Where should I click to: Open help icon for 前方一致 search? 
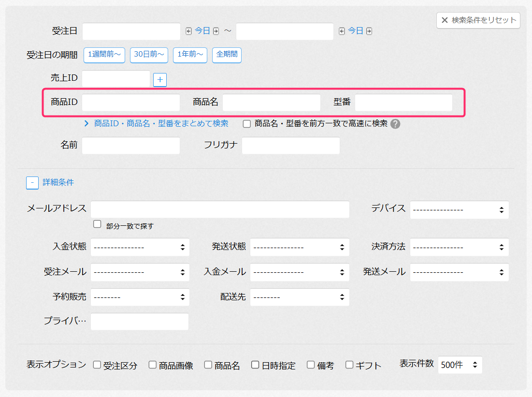(395, 124)
